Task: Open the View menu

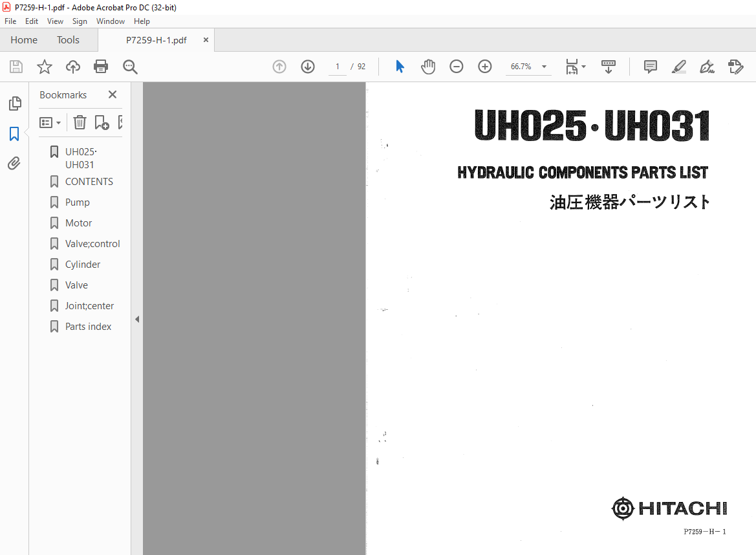Action: click(x=55, y=21)
